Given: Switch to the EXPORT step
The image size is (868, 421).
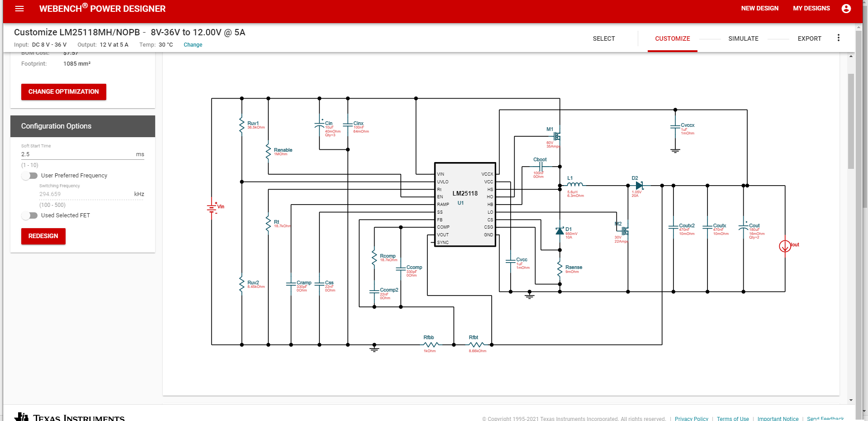Looking at the screenshot, I should tap(809, 38).
